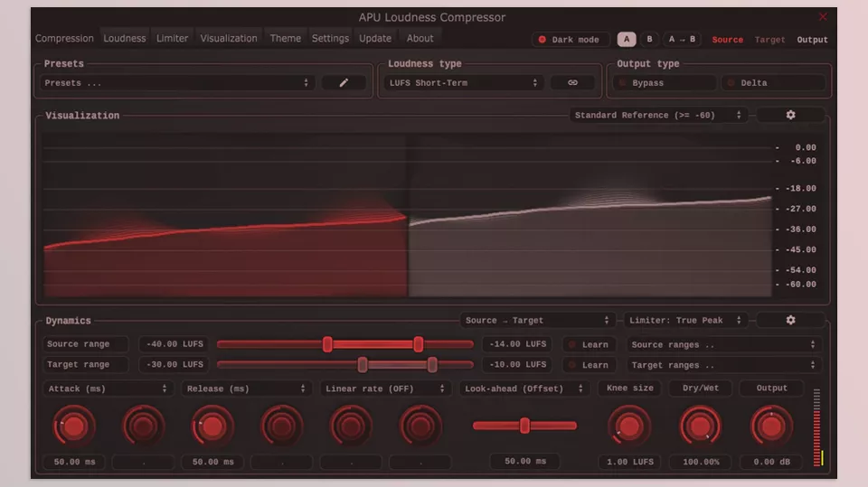Open the LUFS Short-Term loudness dropdown
Image resolution: width=868 pixels, height=487 pixels.
click(463, 83)
